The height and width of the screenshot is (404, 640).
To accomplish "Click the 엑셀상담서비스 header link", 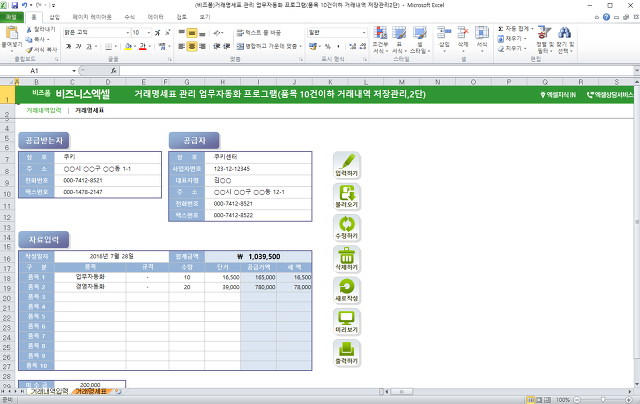I will (610, 95).
